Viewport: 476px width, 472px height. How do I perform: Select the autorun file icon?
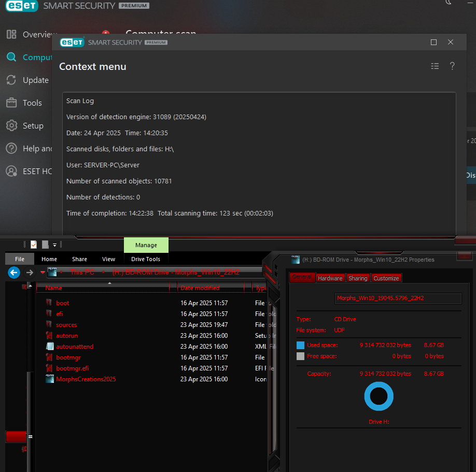[49, 336]
